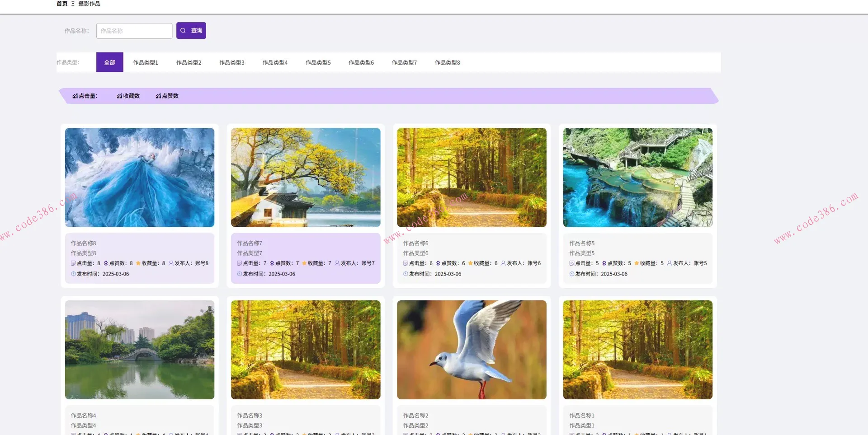This screenshot has height=435, width=868.
Task: Go to 首页 in the breadcrumb
Action: (x=62, y=4)
